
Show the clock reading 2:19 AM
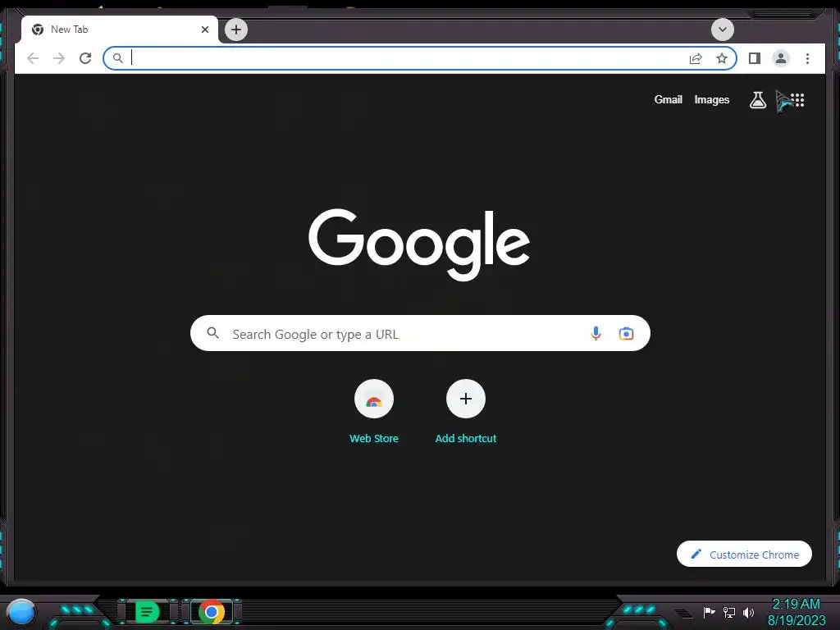pyautogui.click(x=796, y=605)
